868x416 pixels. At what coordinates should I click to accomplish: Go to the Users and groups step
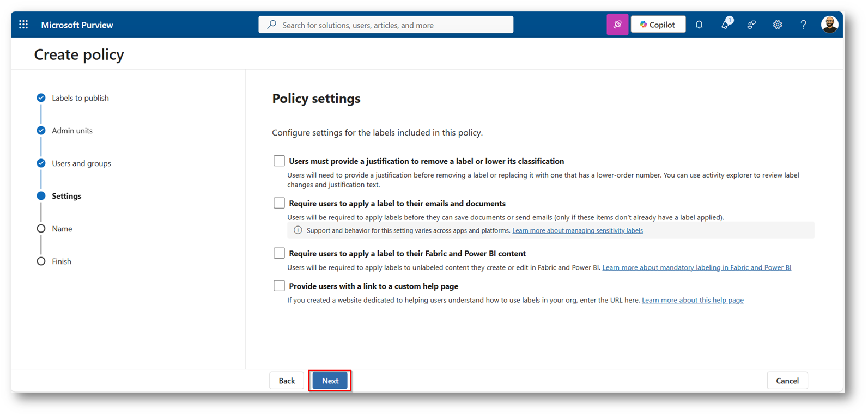click(81, 163)
